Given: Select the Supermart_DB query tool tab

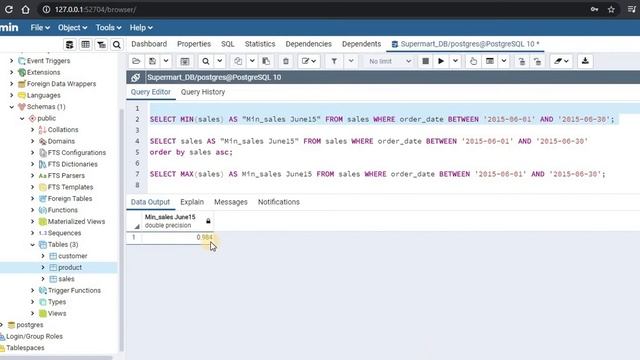Looking at the screenshot, I should click(465, 44).
